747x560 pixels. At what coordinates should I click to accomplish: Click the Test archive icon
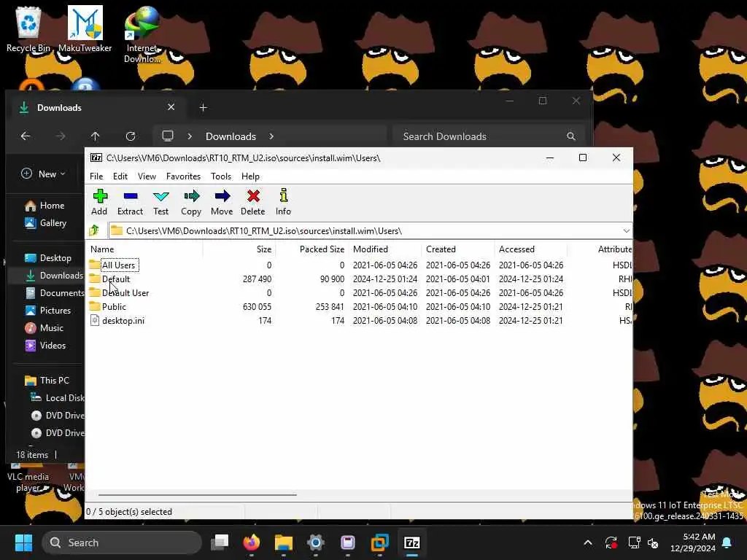click(x=161, y=202)
